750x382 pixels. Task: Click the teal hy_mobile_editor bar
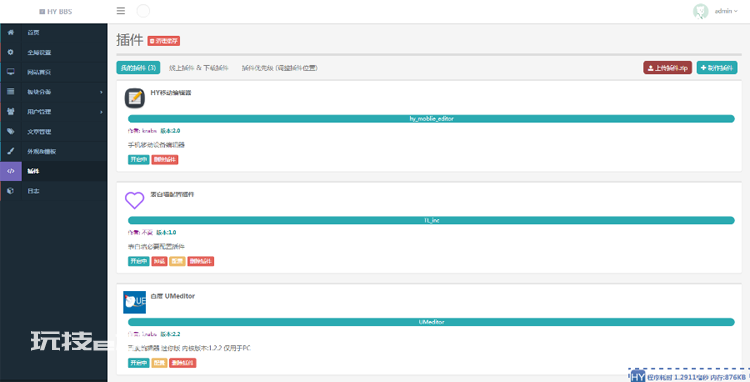431,119
